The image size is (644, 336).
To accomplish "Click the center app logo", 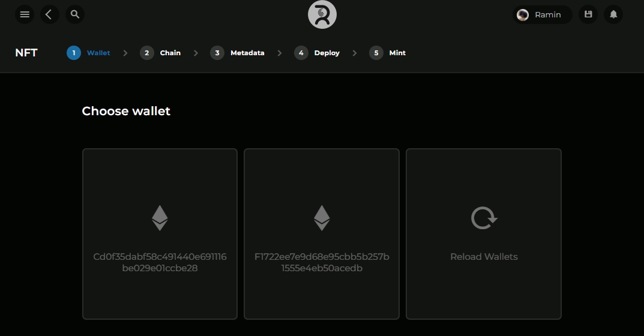I will pos(322,14).
